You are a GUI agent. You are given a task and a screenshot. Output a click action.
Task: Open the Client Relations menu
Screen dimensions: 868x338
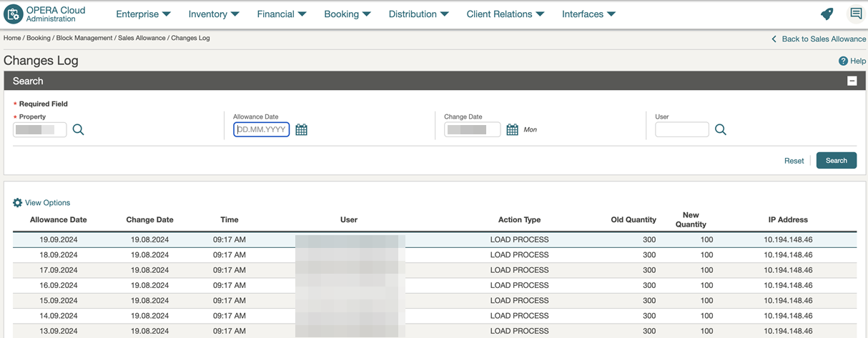[x=505, y=14]
